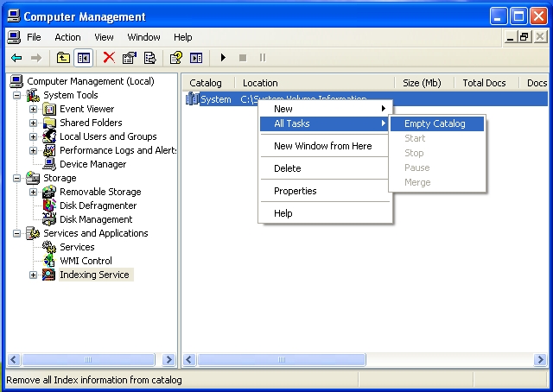The height and width of the screenshot is (392, 553).
Task: Click the Back arrow toolbar icon
Action: tap(16, 58)
